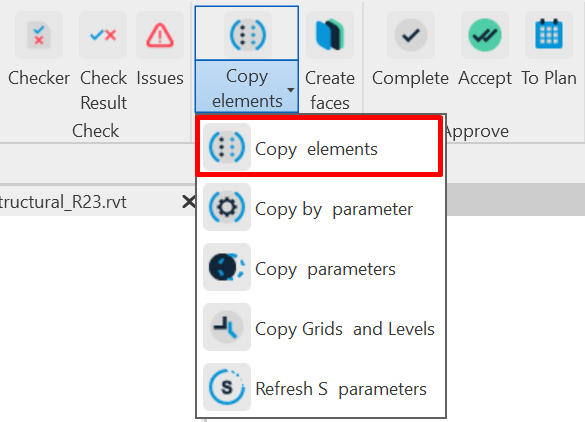Open the Checker tool icon
This screenshot has height=422, width=585.
coord(39,35)
